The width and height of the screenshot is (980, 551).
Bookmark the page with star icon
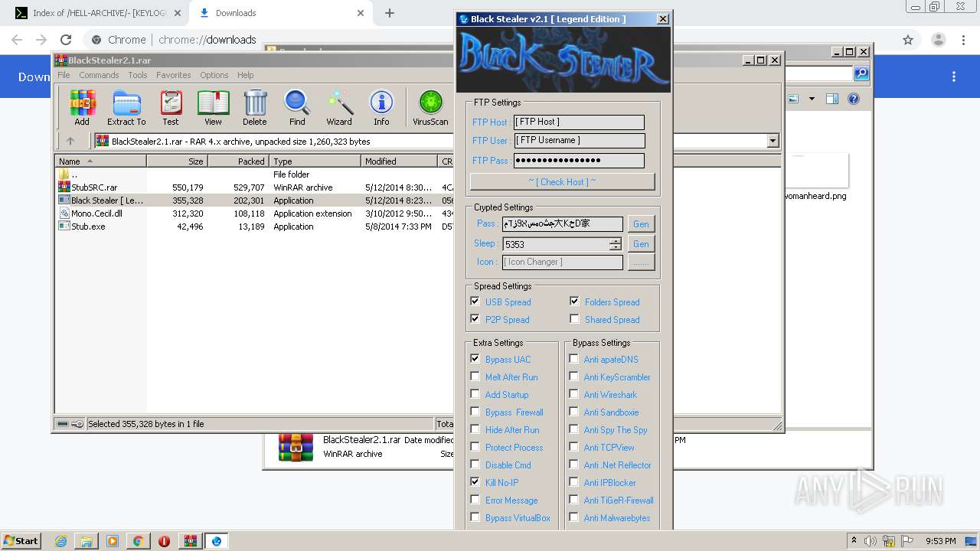click(908, 40)
